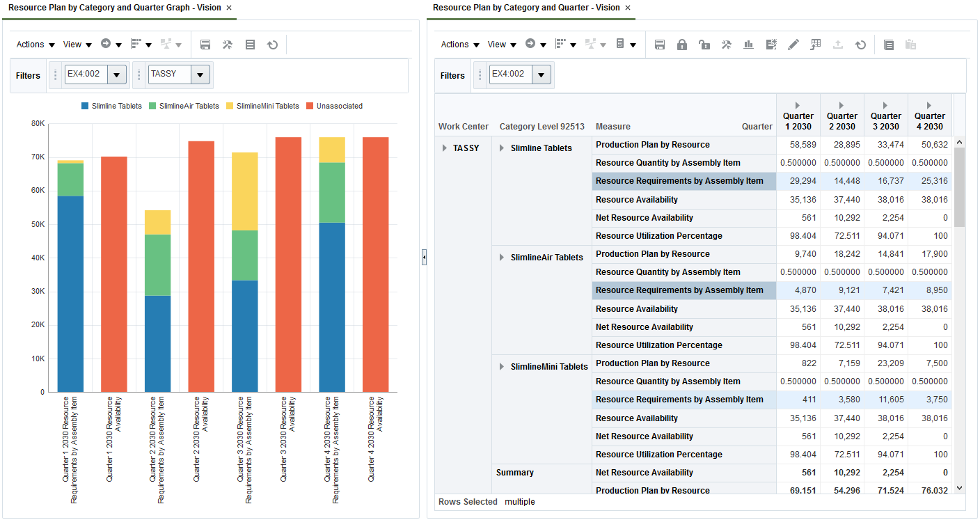The height and width of the screenshot is (520, 980).
Task: Open the TASSY filter dropdown
Action: (200, 75)
